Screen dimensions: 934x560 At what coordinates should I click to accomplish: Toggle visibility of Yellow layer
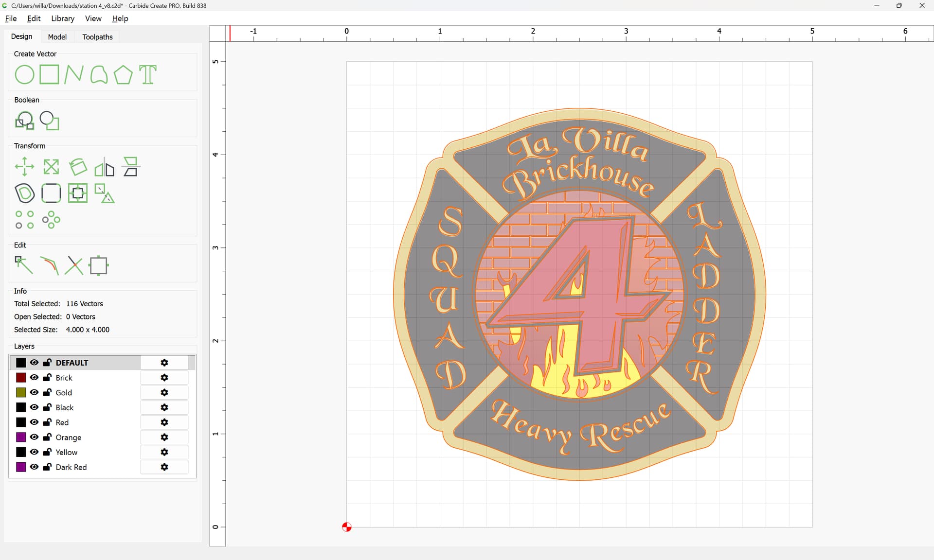pos(34,452)
